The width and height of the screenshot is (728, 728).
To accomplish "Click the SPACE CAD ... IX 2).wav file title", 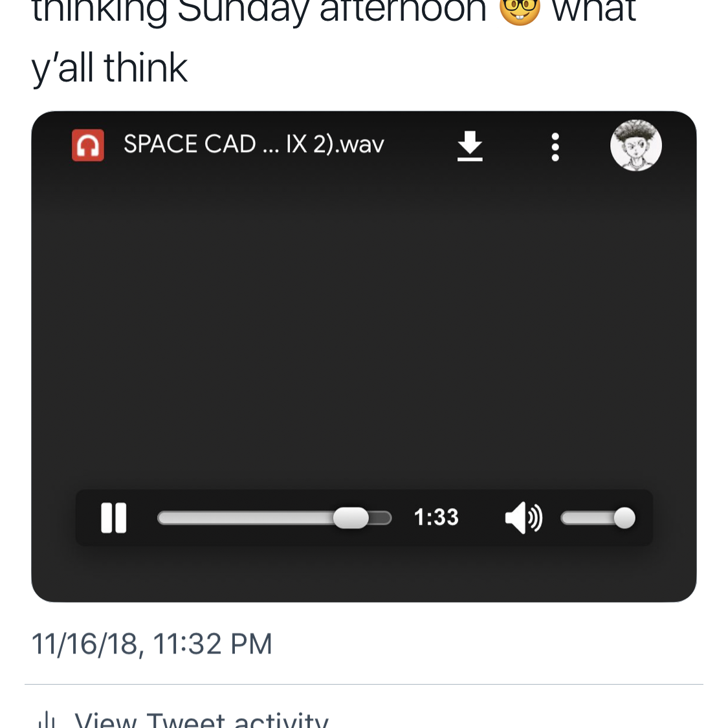I will tap(254, 144).
